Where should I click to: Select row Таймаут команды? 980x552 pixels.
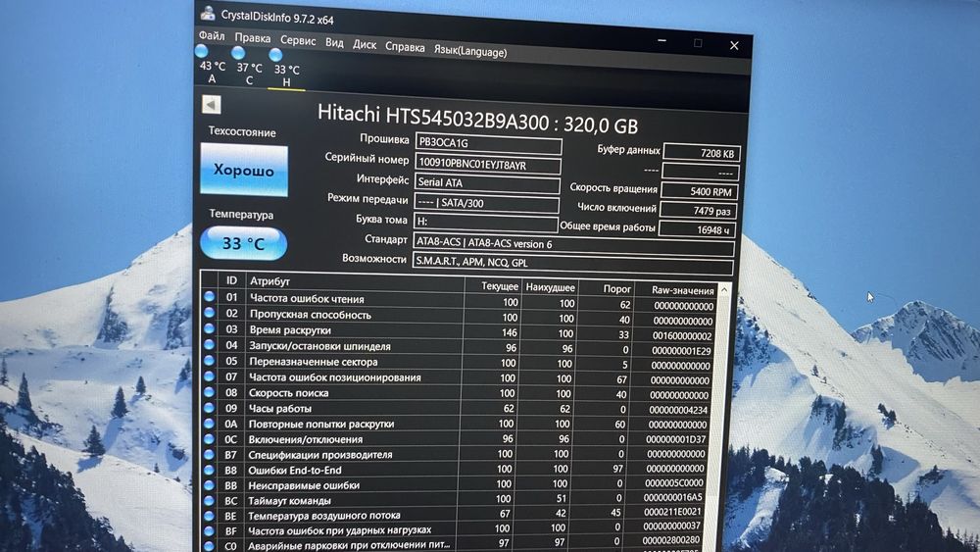click(455, 499)
